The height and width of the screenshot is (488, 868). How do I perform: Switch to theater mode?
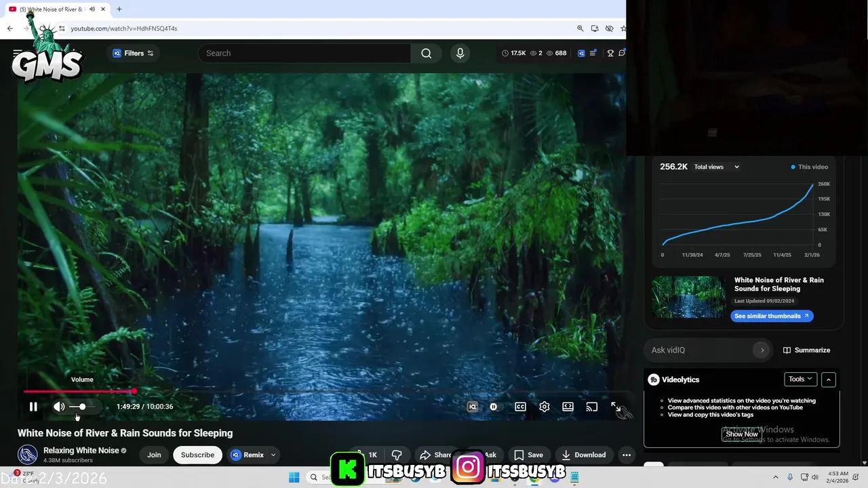tap(568, 407)
